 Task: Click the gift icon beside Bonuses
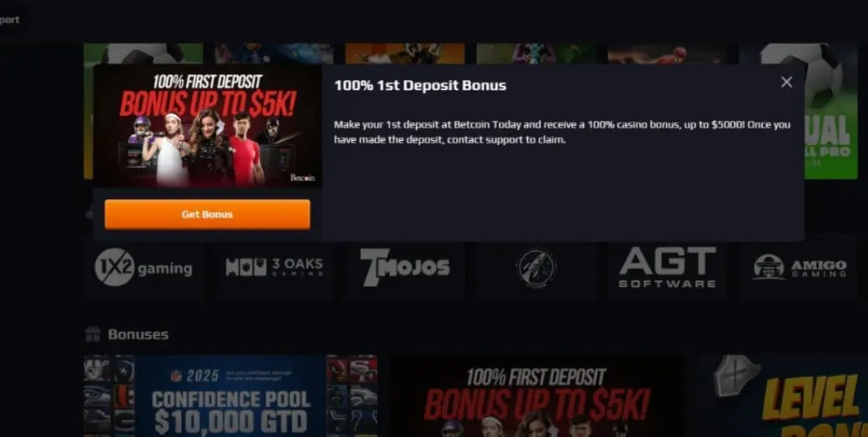point(93,334)
